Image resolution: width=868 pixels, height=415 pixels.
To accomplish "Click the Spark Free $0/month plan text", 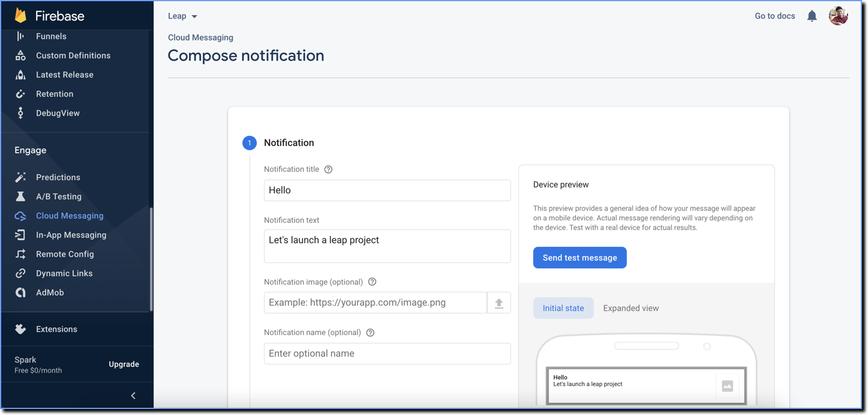I will [38, 365].
